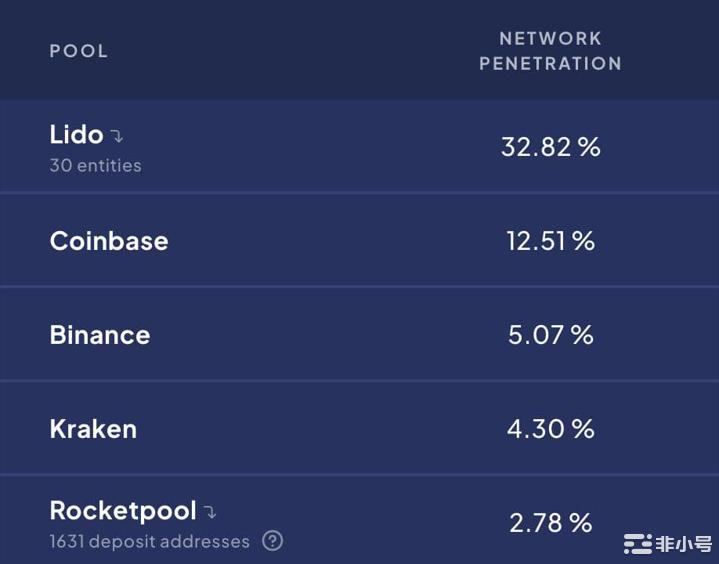The height and width of the screenshot is (564, 719).
Task: Click the 1631 deposit addresses text
Action: 149,542
